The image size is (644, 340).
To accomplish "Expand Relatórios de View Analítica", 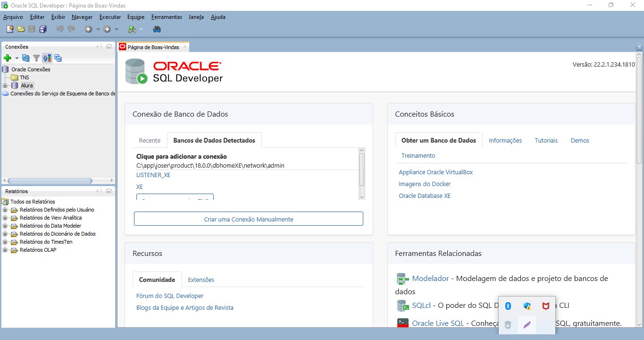I will click(x=5, y=218).
